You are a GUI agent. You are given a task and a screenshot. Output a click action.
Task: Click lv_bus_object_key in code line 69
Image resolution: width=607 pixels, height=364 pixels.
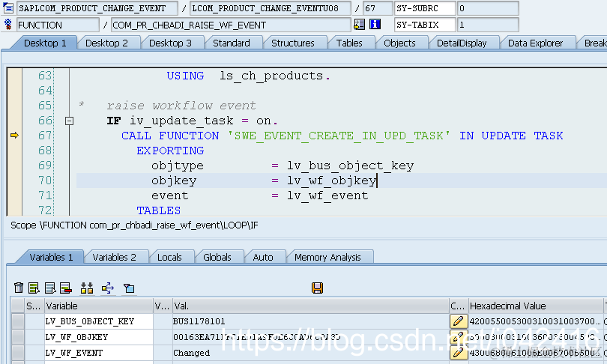pyautogui.click(x=351, y=166)
